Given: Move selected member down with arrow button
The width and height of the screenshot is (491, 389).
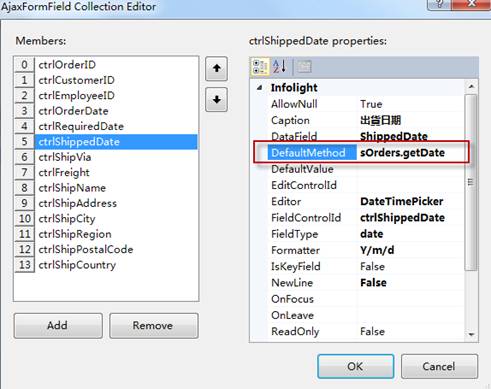Looking at the screenshot, I should (x=216, y=99).
